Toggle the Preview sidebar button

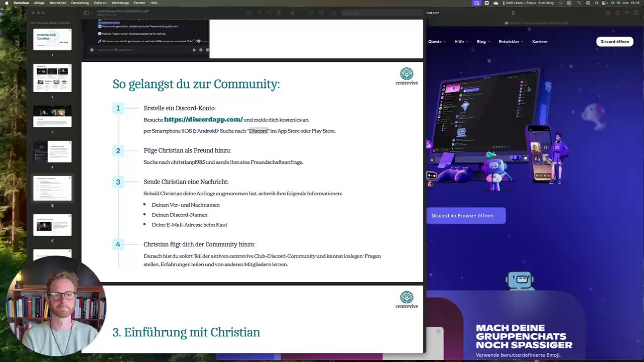coord(87,13)
